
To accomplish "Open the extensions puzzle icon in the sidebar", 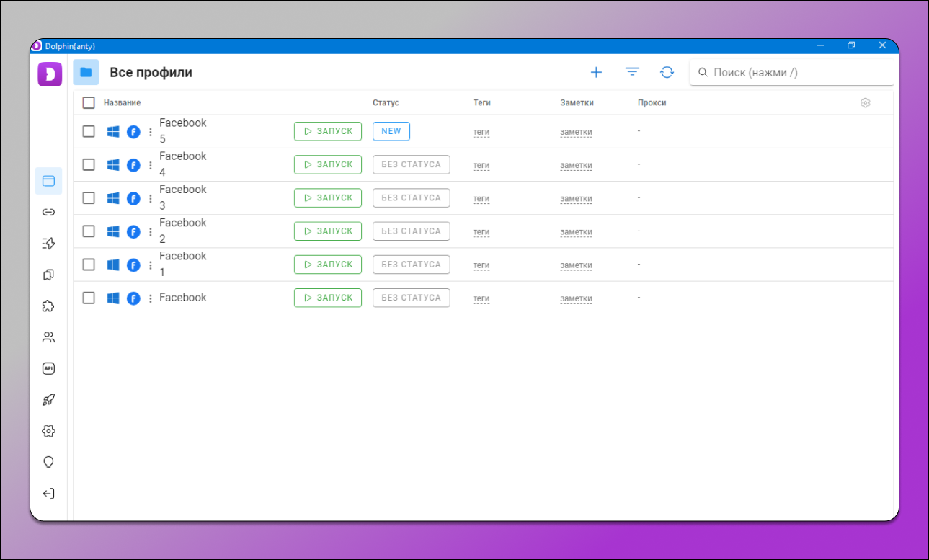I will [x=48, y=306].
